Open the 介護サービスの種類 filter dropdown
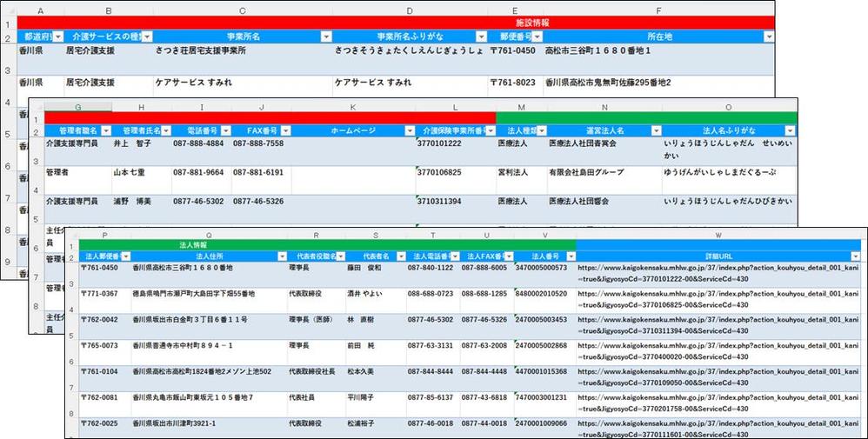This screenshot has height=439, width=868. (x=147, y=37)
